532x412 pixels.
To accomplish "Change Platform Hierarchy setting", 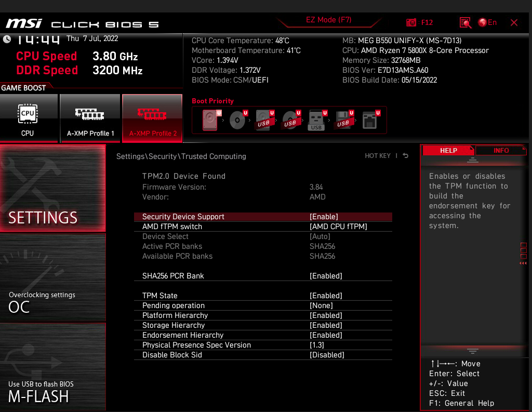I will click(263, 315).
